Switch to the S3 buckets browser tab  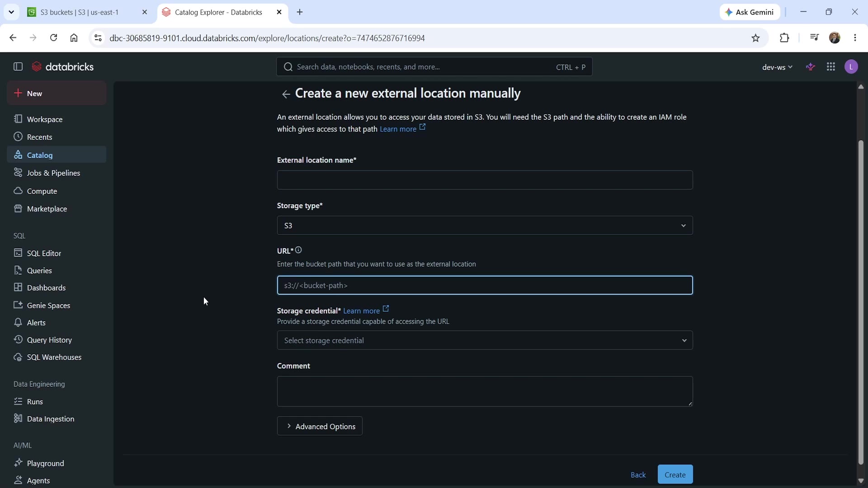(87, 12)
